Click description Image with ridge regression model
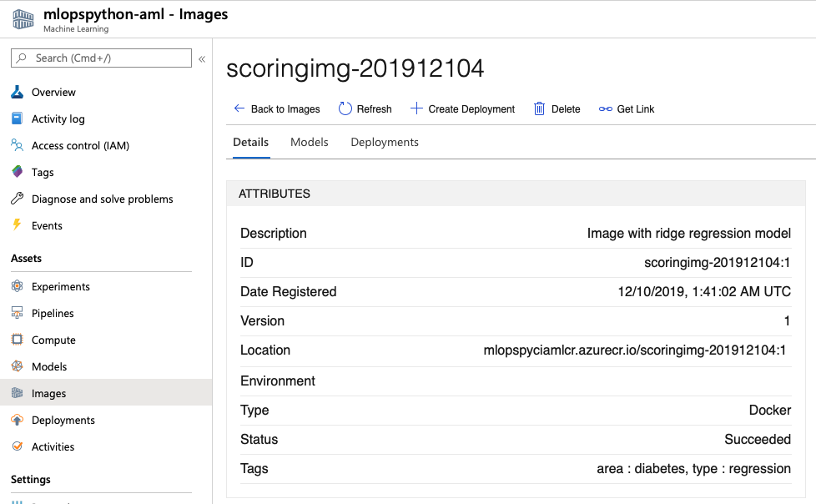This screenshot has height=504, width=816. pyautogui.click(x=688, y=233)
